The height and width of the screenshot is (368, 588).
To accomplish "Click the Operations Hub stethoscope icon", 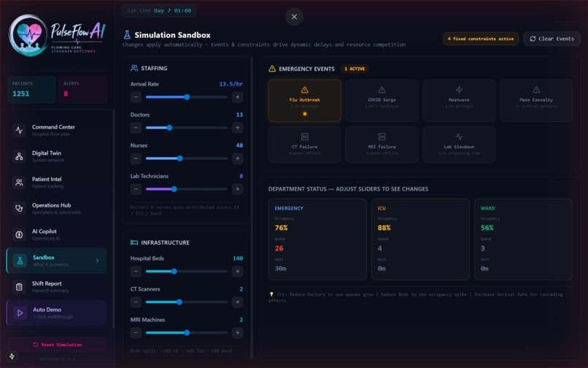I will click(x=19, y=208).
